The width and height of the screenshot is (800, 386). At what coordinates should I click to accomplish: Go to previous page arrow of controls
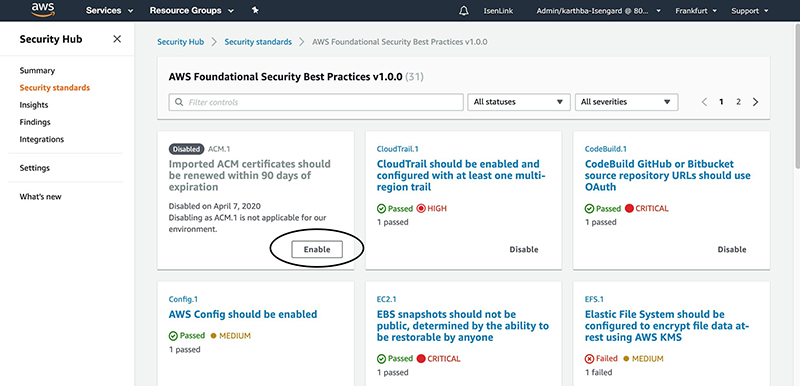[x=705, y=102]
